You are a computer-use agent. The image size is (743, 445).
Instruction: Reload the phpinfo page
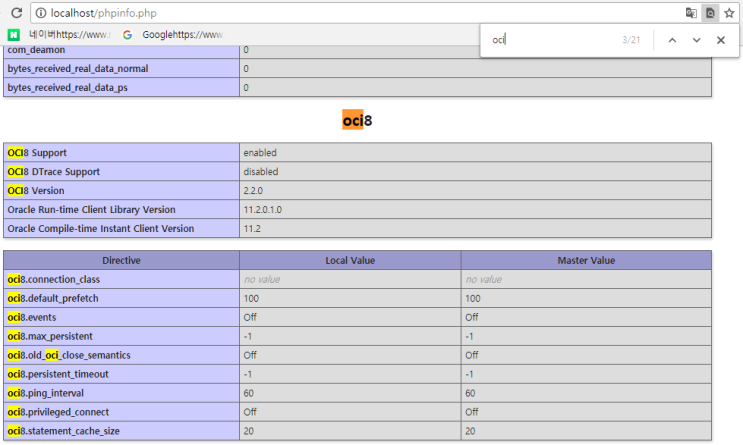17,13
